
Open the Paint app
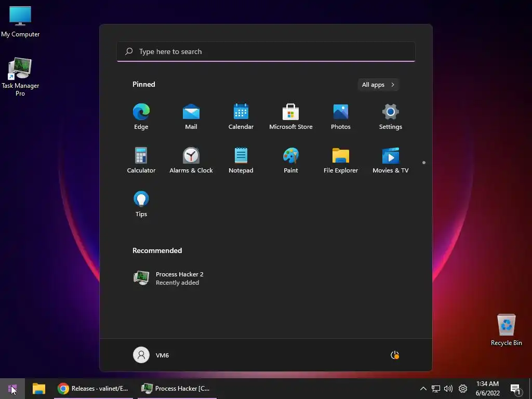point(291,161)
